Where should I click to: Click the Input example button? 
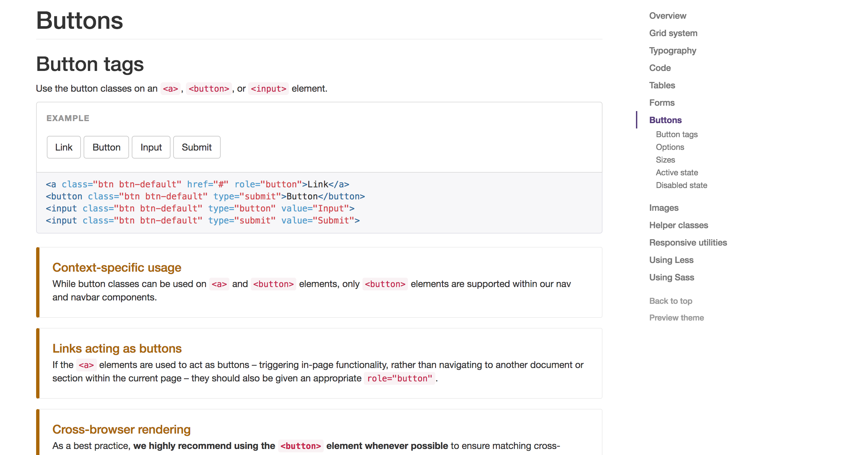coord(151,147)
